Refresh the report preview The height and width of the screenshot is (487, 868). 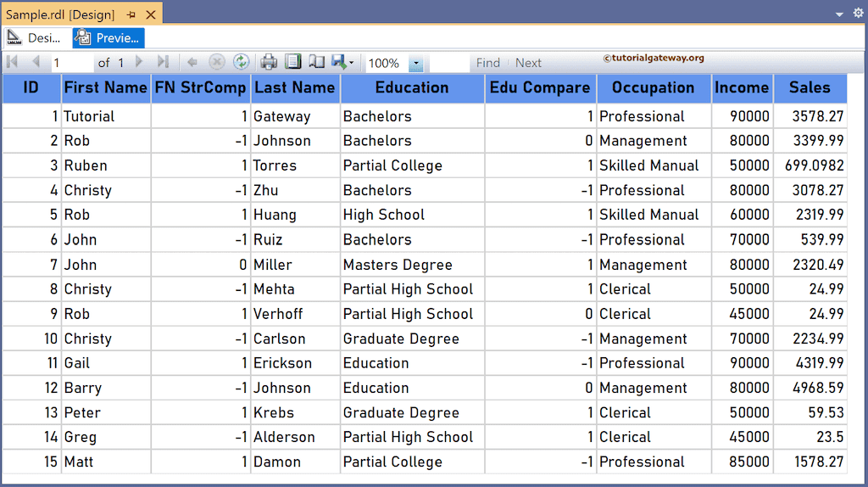pyautogui.click(x=241, y=62)
